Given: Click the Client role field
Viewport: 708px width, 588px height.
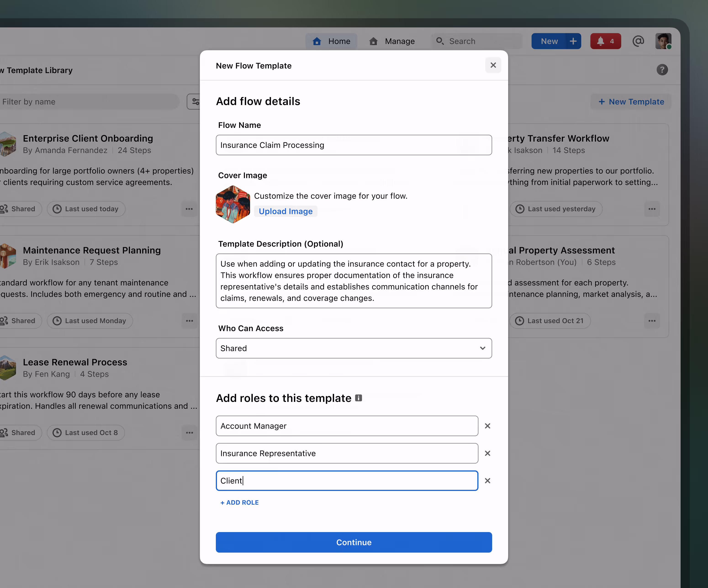Looking at the screenshot, I should pyautogui.click(x=347, y=480).
